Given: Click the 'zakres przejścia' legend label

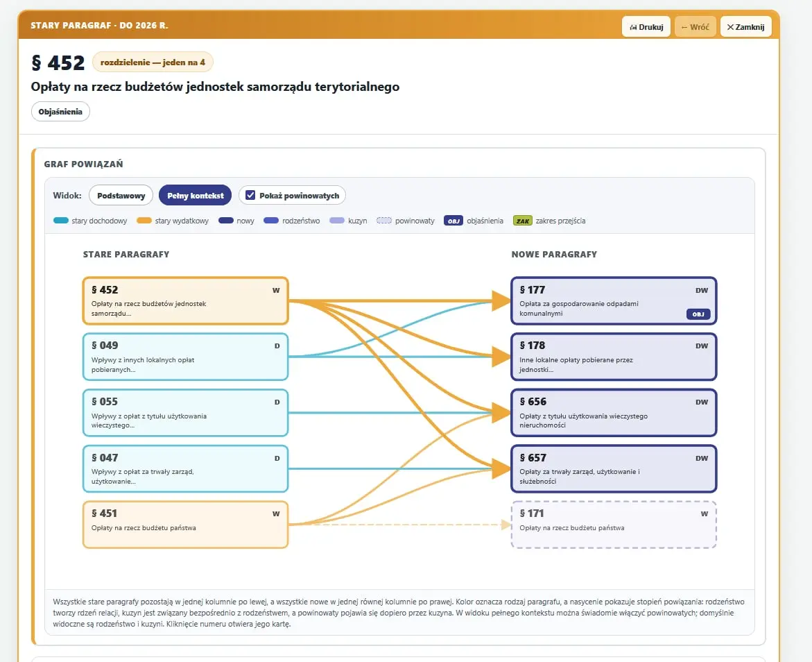Looking at the screenshot, I should pyautogui.click(x=561, y=221).
